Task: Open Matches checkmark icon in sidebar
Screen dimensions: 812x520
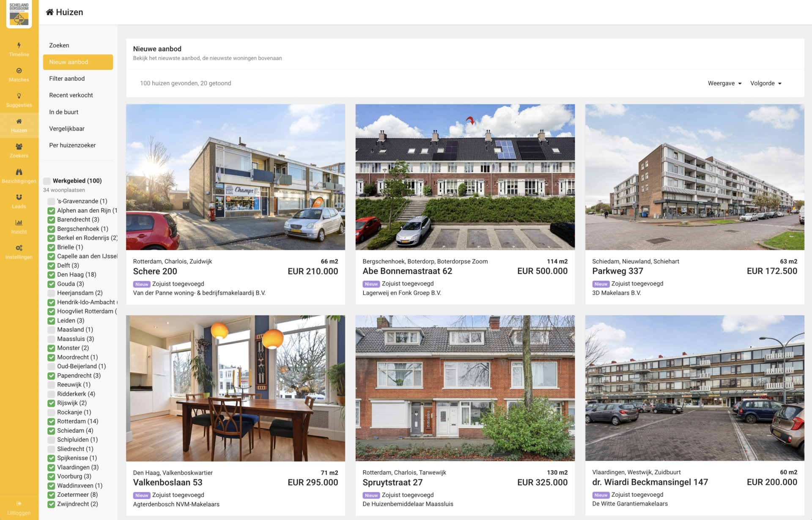Action: [19, 71]
